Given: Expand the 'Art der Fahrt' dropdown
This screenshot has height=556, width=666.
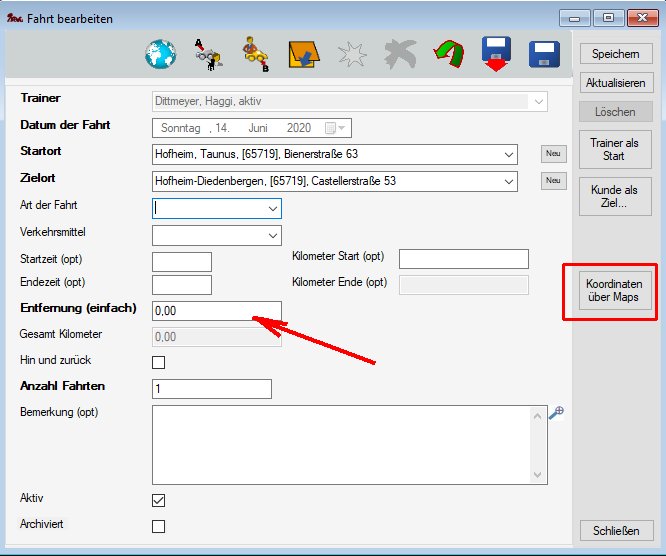Looking at the screenshot, I should point(273,209).
